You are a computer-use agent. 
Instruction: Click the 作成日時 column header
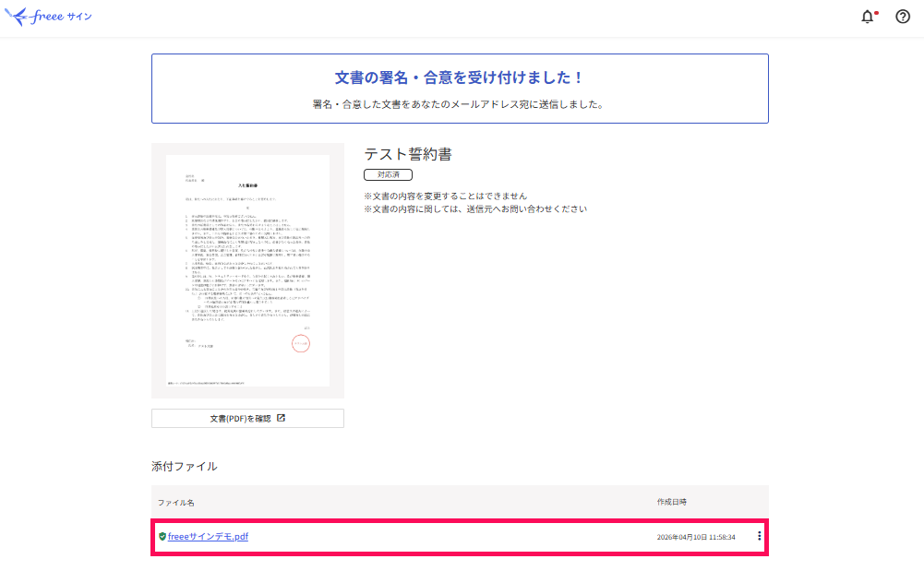pos(672,502)
